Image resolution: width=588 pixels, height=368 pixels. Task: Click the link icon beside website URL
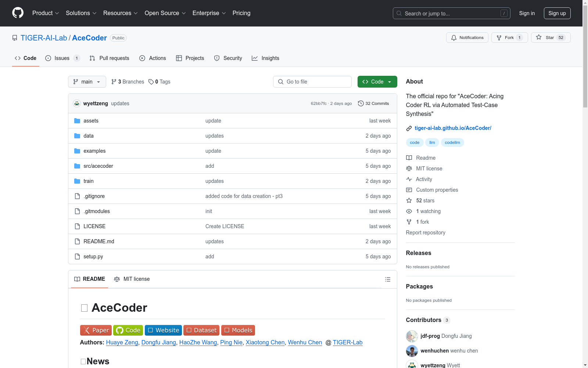click(x=409, y=128)
